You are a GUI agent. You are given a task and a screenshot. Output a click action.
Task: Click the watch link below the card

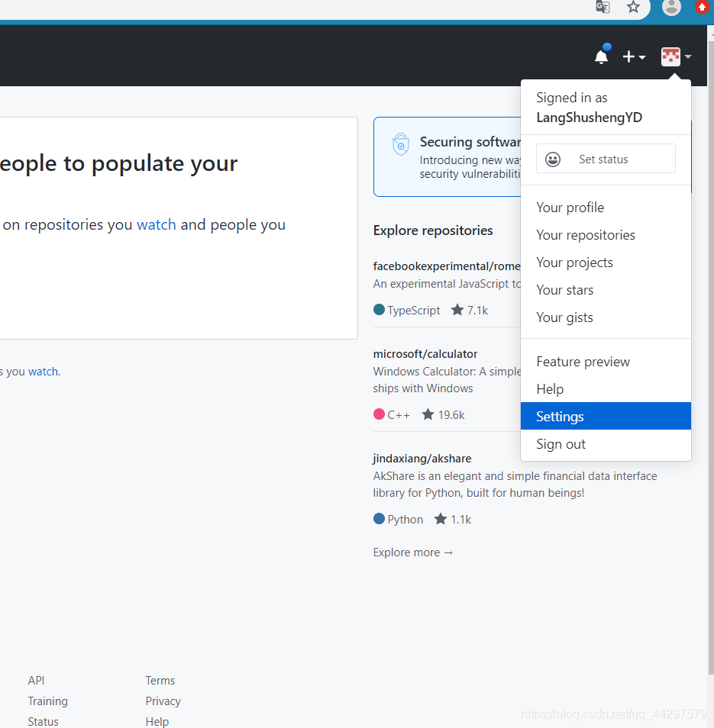click(44, 372)
